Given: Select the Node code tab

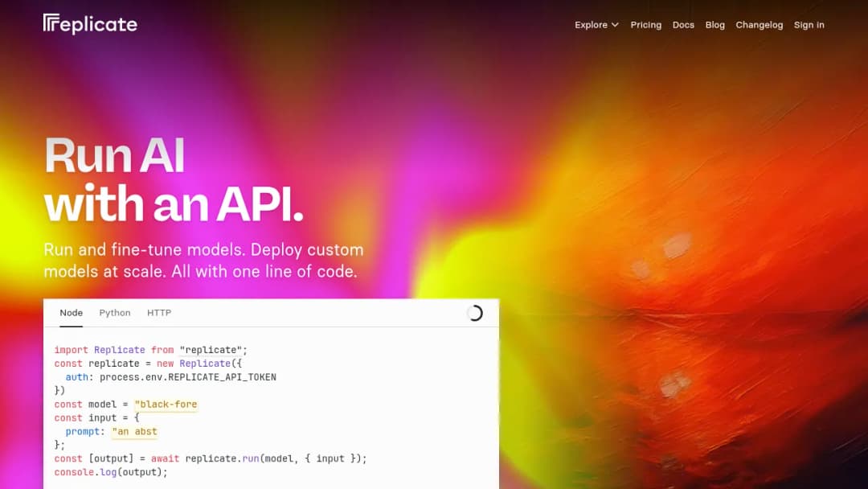Looking at the screenshot, I should (x=71, y=313).
